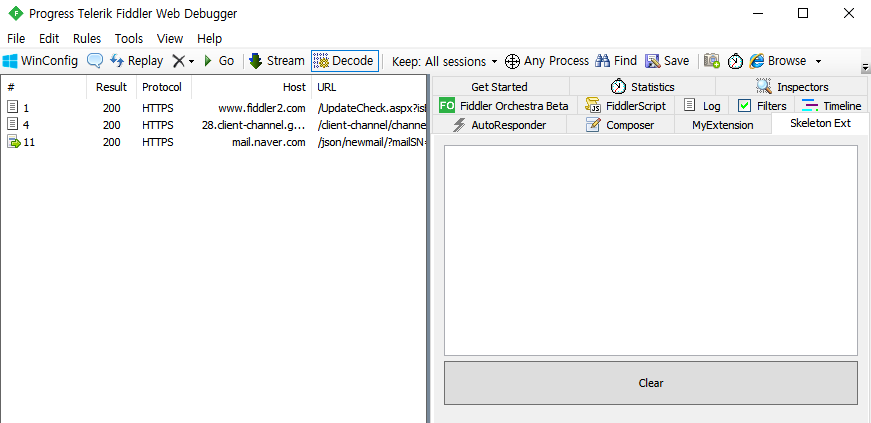Open the AutoResponder tab

tap(499, 125)
